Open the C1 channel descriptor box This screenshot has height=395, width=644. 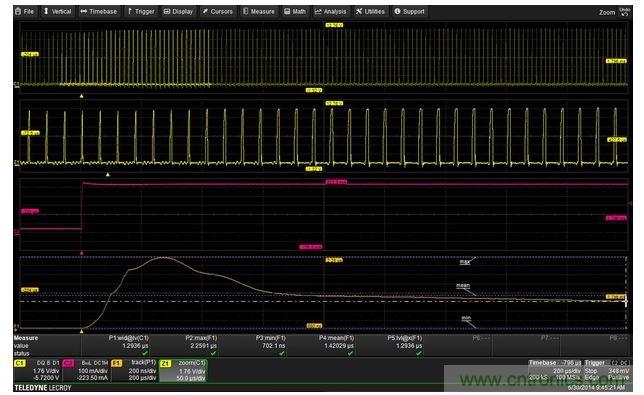[38, 370]
